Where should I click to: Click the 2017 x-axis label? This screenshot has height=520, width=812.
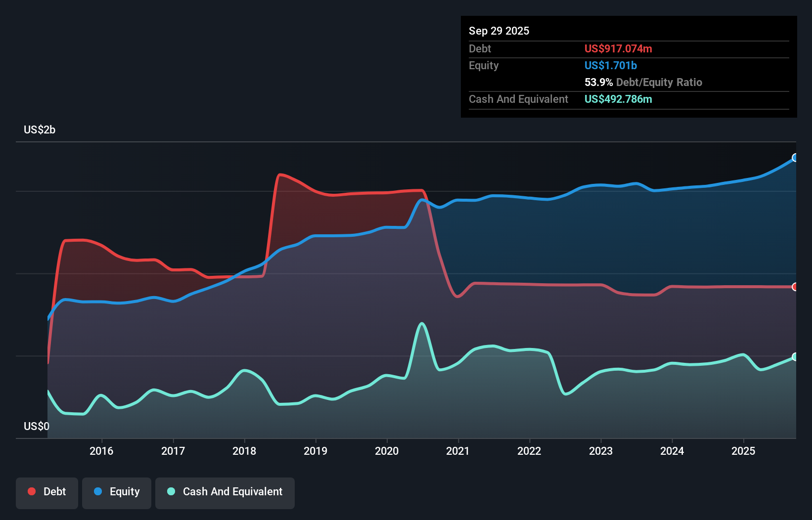173,451
